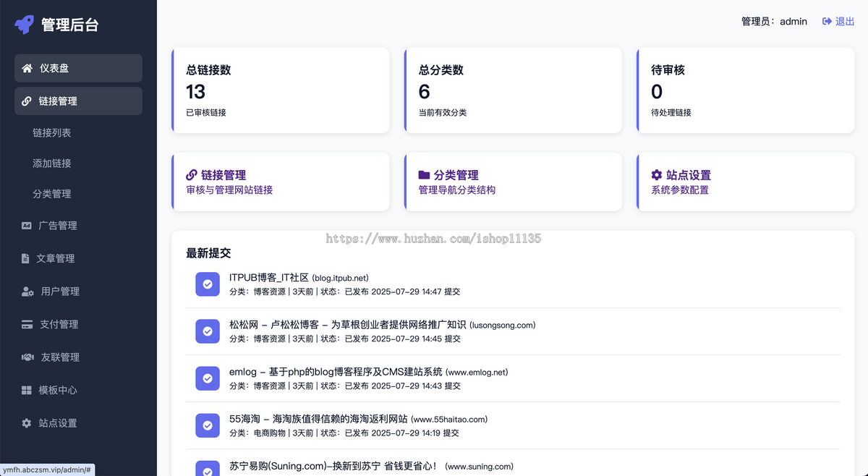Image resolution: width=868 pixels, height=476 pixels.
Task: Click the dashboard home icon
Action: pos(27,68)
